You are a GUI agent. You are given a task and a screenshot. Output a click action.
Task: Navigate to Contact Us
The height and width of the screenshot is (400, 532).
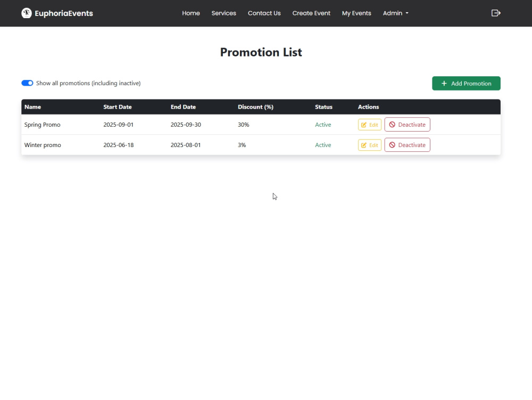[264, 13]
